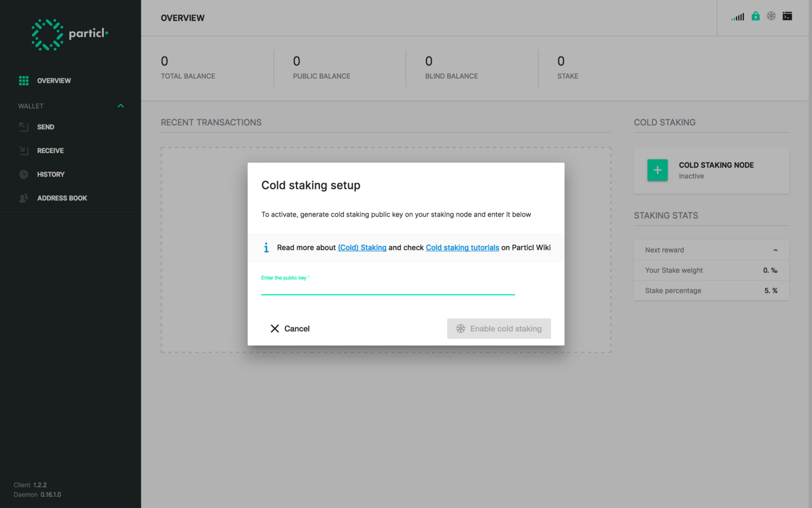Open the Cold staking tutorials link
The height and width of the screenshot is (508, 812).
(x=462, y=247)
